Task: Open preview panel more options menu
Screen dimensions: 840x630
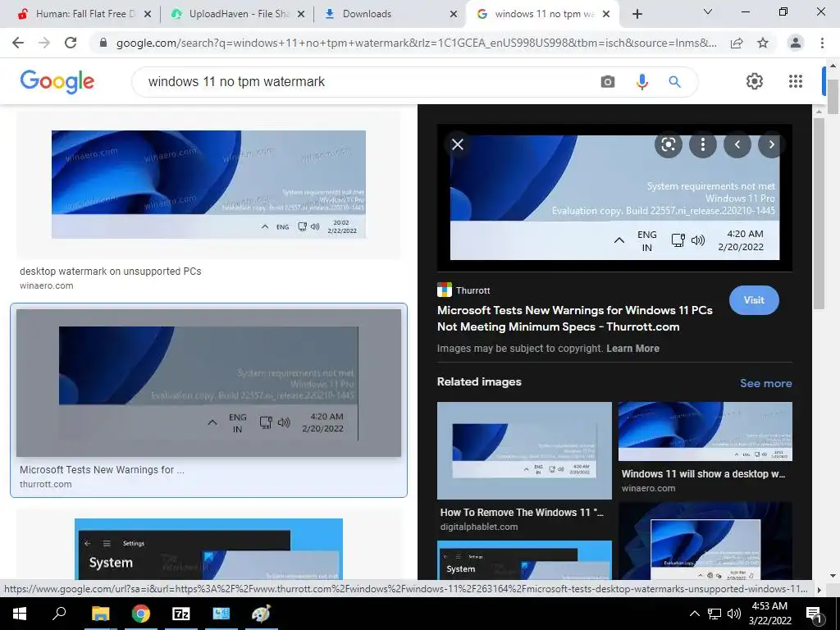Action: click(x=702, y=144)
